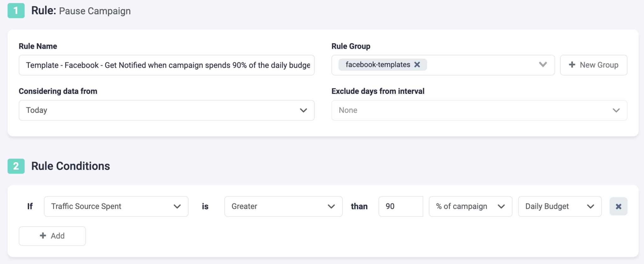Open the Greater comparison operator dropdown
644x264 pixels.
pos(283,206)
